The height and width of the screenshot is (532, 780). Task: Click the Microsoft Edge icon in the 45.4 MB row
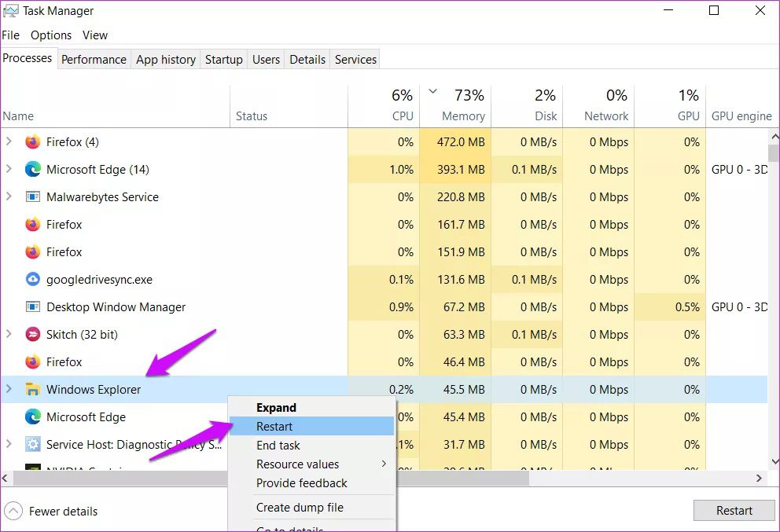point(33,416)
